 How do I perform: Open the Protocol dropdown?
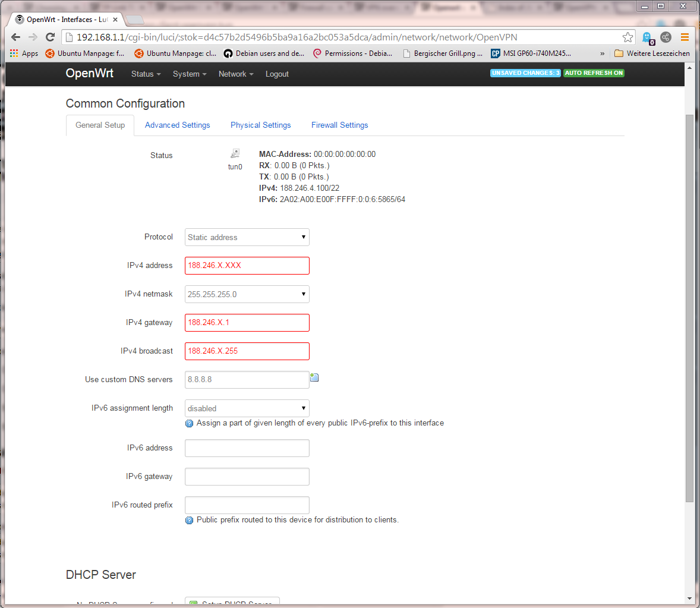click(247, 237)
